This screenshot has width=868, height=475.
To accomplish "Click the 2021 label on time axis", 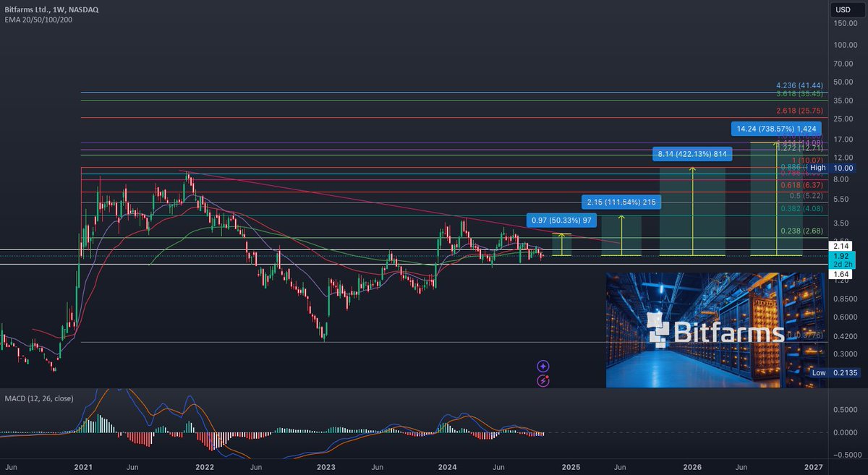I will (x=82, y=468).
